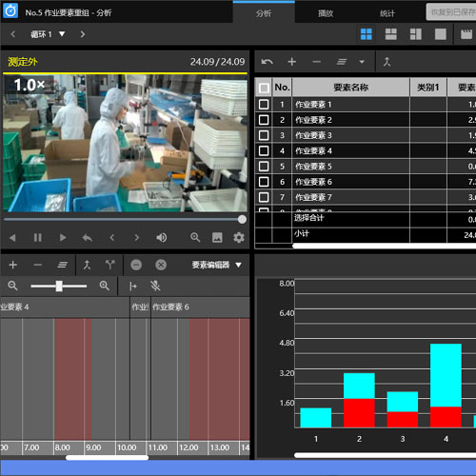Click the jump-to-marker arrow icon

click(x=133, y=287)
